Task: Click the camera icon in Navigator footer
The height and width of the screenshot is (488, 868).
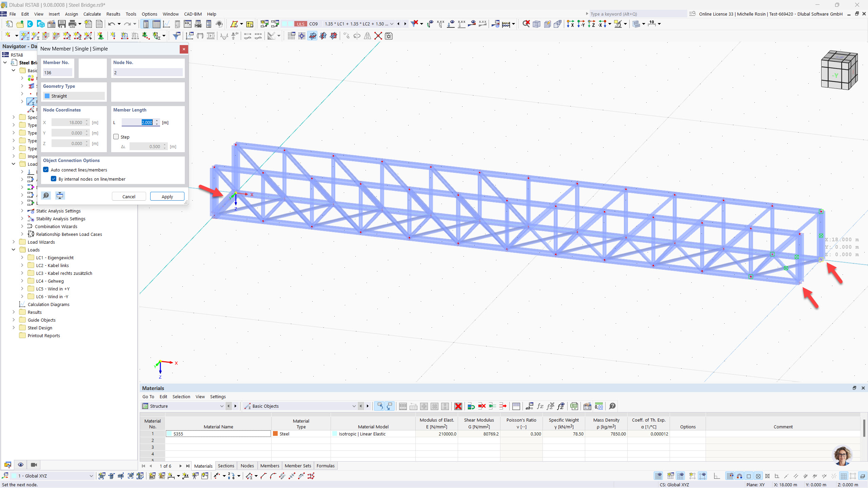Action: (34, 465)
